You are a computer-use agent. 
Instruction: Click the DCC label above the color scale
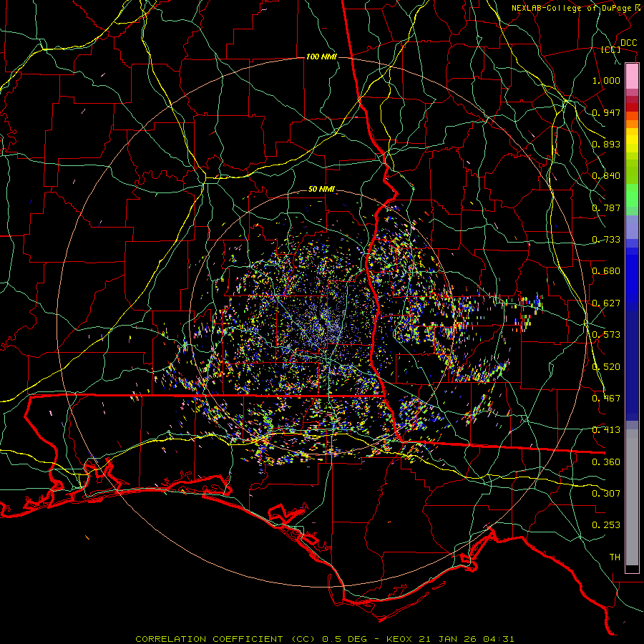click(628, 43)
